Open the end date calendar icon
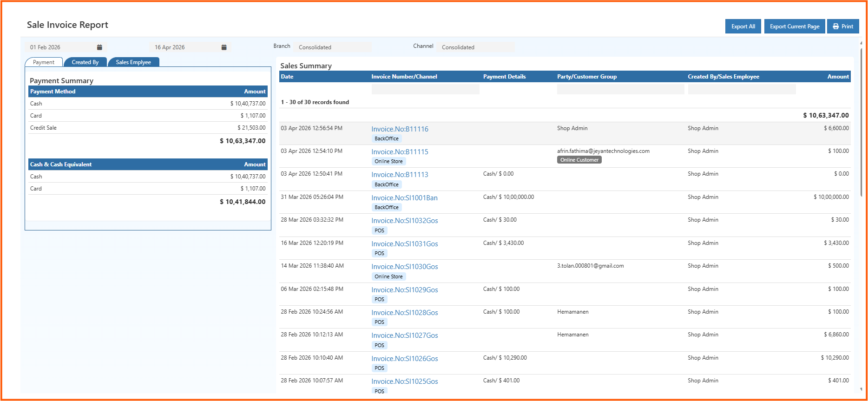The width and height of the screenshot is (868, 401). (224, 47)
